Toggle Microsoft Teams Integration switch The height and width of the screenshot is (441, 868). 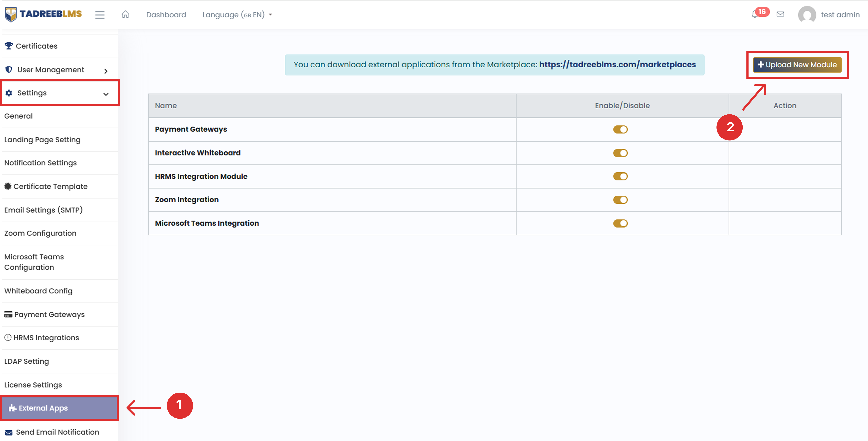620,223
